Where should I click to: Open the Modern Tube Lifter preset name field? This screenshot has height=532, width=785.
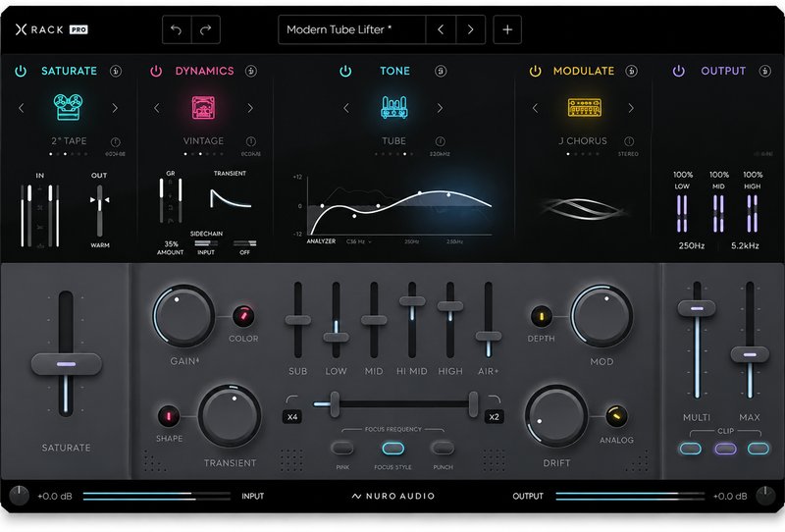coord(352,29)
